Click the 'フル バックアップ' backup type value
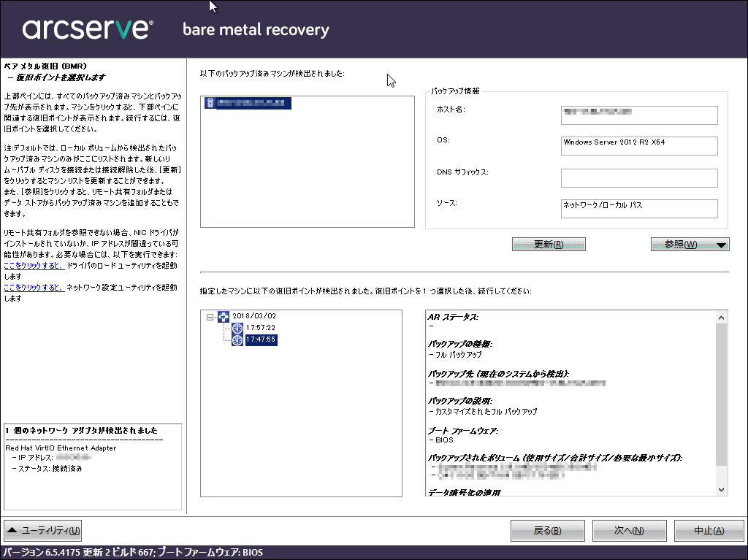The width and height of the screenshot is (748, 560). 459,355
